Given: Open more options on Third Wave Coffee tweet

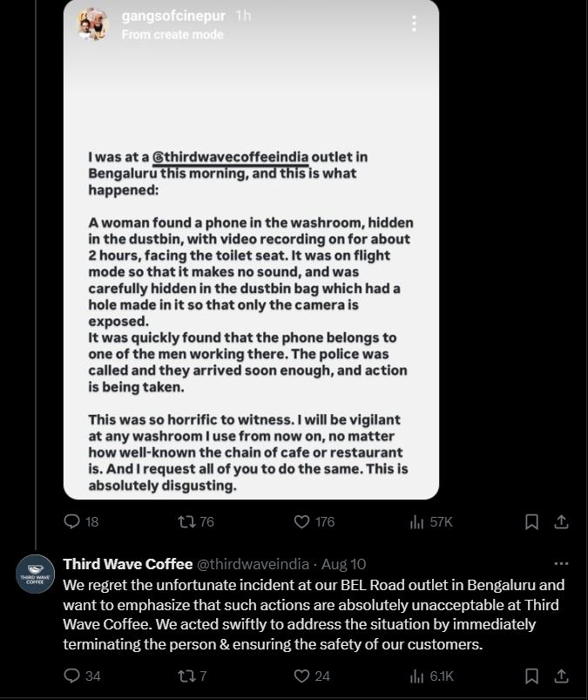Looking at the screenshot, I should [561, 564].
